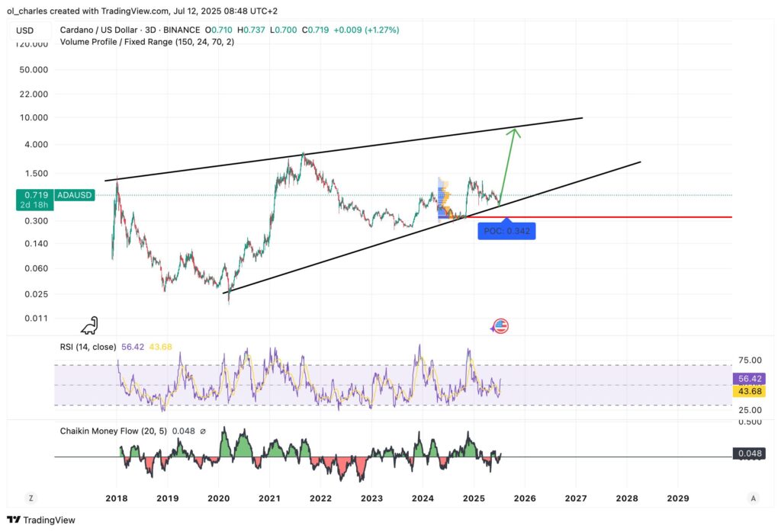
Task: Click the 2021 label on time axis
Action: coord(269,498)
